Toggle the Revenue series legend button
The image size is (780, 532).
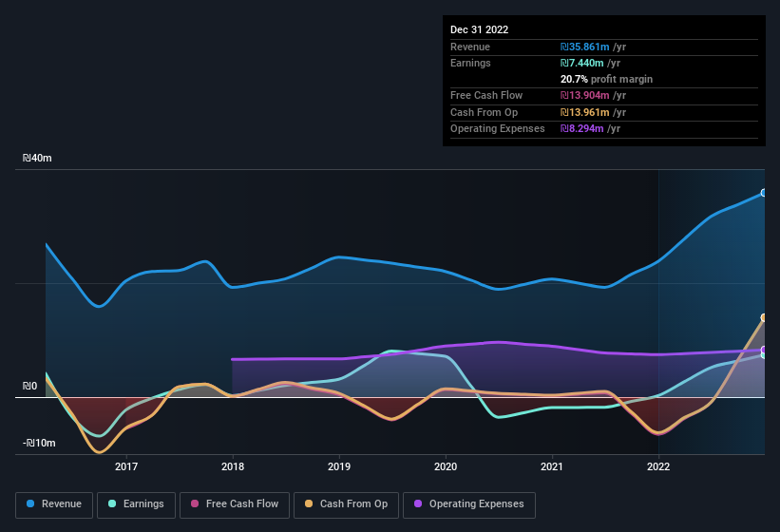pyautogui.click(x=54, y=504)
